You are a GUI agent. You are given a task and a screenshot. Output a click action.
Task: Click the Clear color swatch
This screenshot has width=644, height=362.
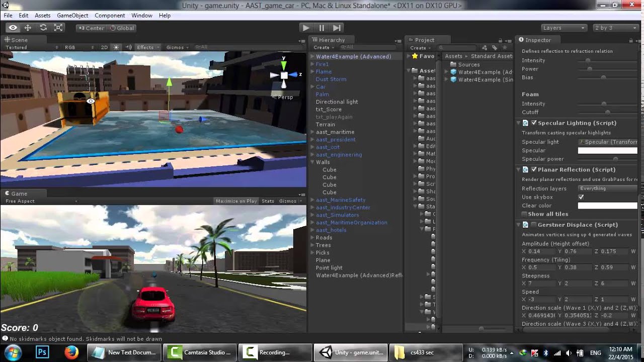pyautogui.click(x=608, y=206)
